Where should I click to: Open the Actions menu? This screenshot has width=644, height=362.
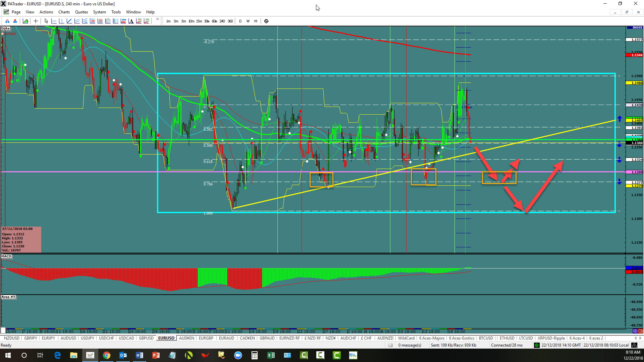(46, 12)
